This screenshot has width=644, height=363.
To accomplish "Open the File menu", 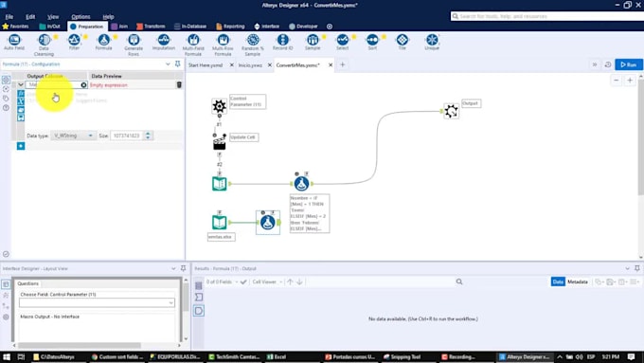I will [x=9, y=17].
